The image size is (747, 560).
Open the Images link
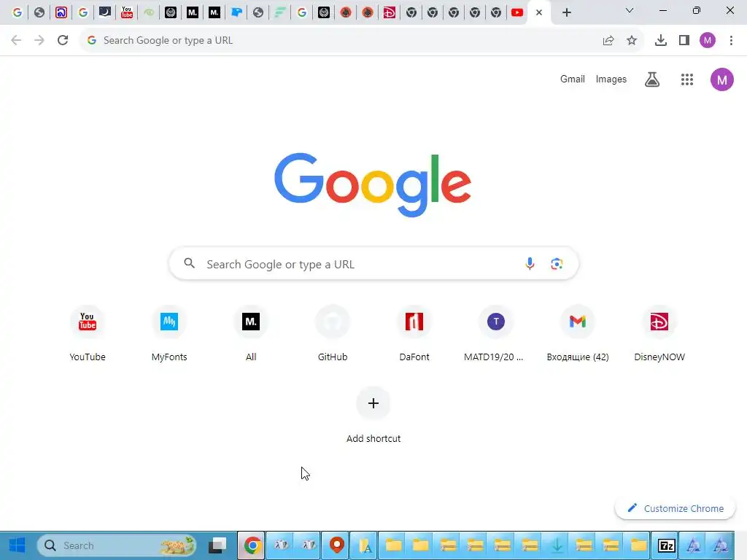(x=611, y=79)
